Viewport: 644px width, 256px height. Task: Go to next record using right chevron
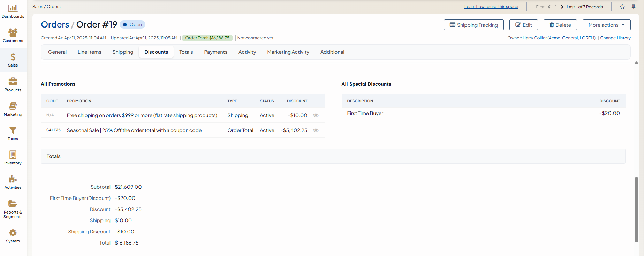(x=562, y=7)
